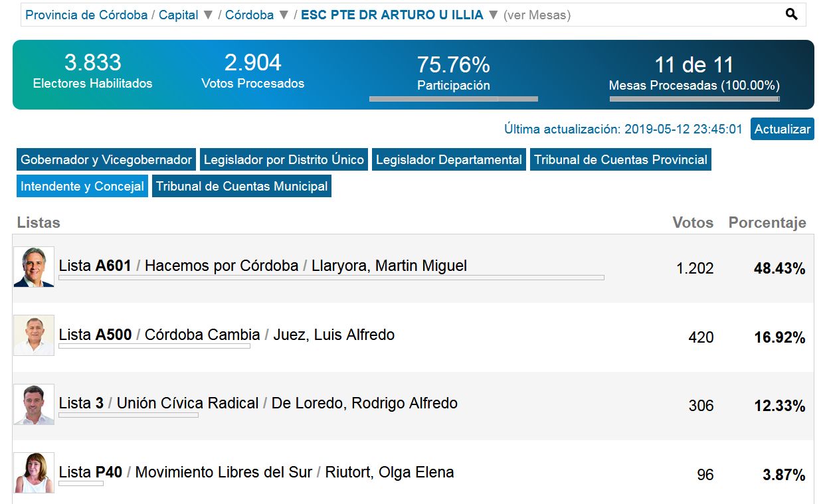This screenshot has width=831, height=504.
Task: Click the Mesas Procesadas progress bar
Action: 694,99
